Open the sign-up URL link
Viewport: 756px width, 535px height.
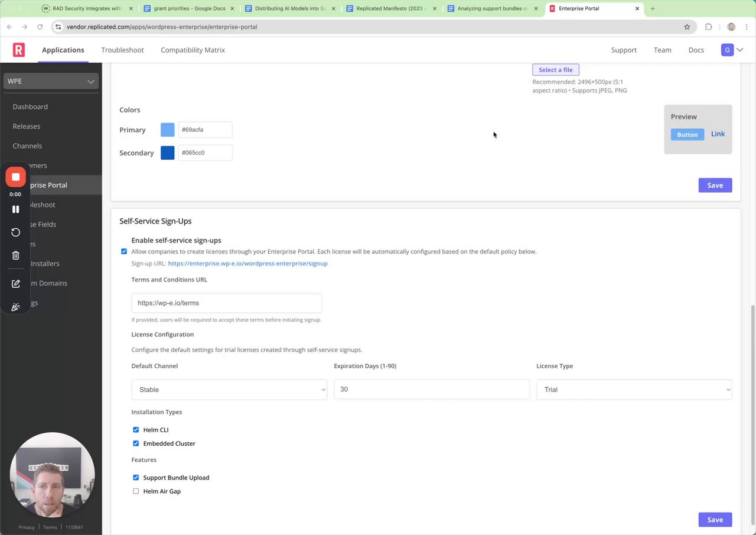tap(247, 264)
